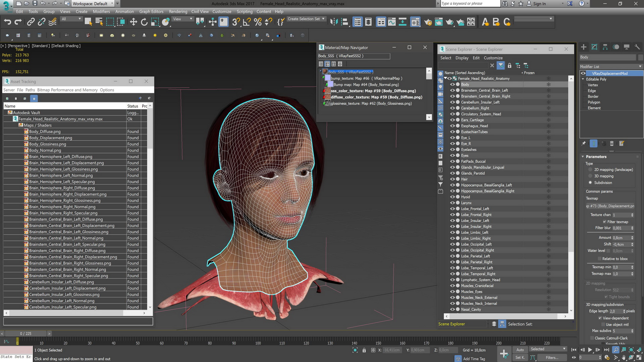Open the Modify tab in command panel
Image resolution: width=644 pixels, height=362 pixels.
tap(594, 47)
